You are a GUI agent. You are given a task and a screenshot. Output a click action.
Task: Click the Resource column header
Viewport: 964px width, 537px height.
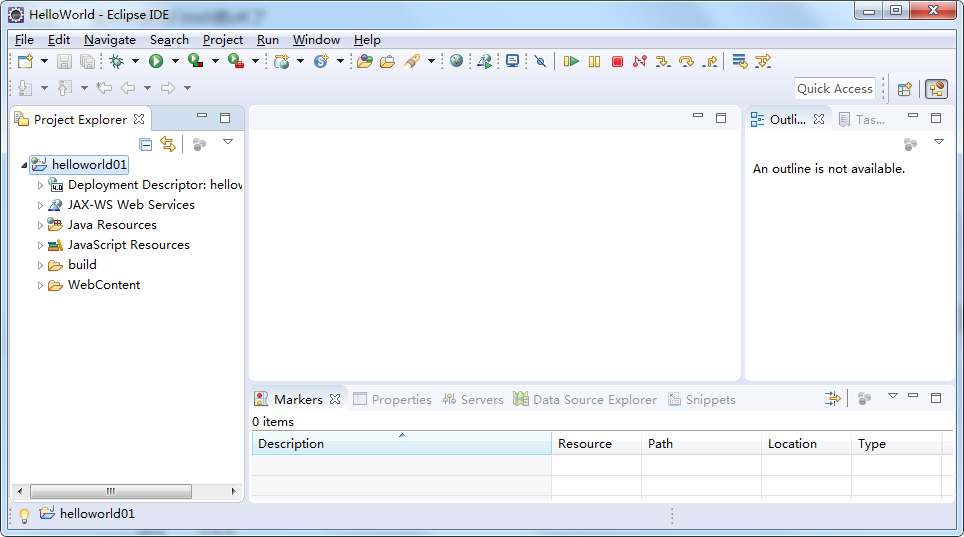(596, 444)
